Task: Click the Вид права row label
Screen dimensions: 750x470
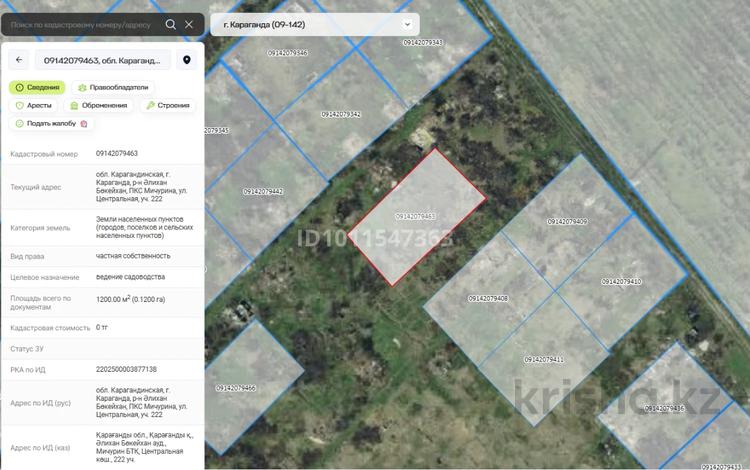Action: [27, 256]
